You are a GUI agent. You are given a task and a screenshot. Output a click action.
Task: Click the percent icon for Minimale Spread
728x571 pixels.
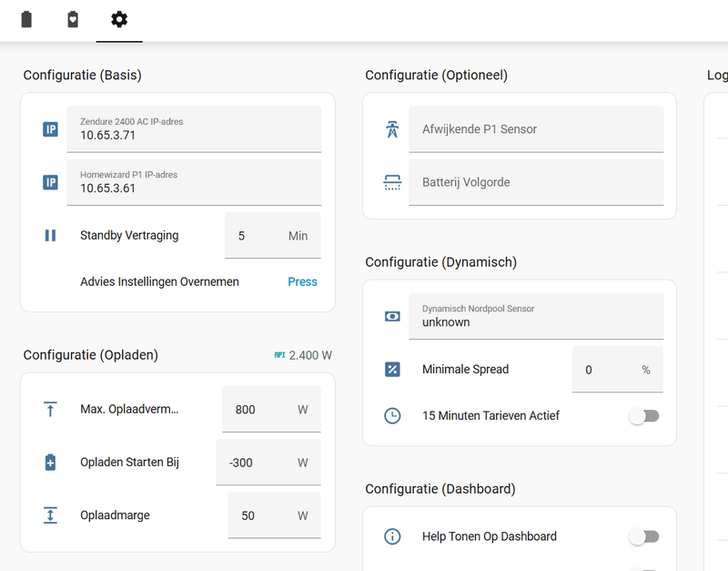[392, 369]
